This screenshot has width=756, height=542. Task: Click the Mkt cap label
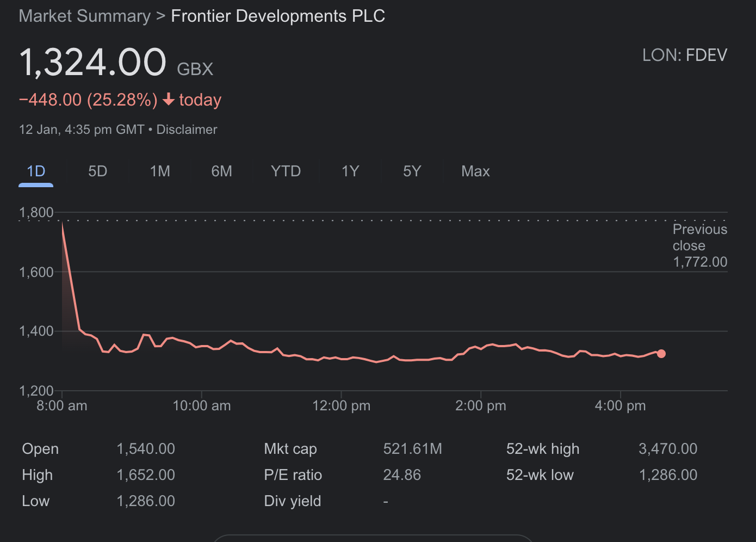tap(290, 449)
